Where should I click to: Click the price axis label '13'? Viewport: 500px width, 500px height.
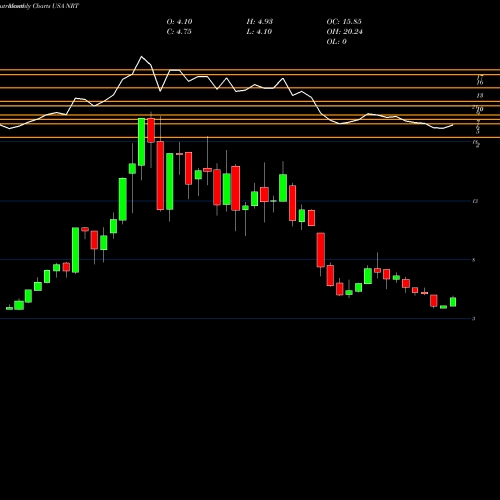pos(479,96)
